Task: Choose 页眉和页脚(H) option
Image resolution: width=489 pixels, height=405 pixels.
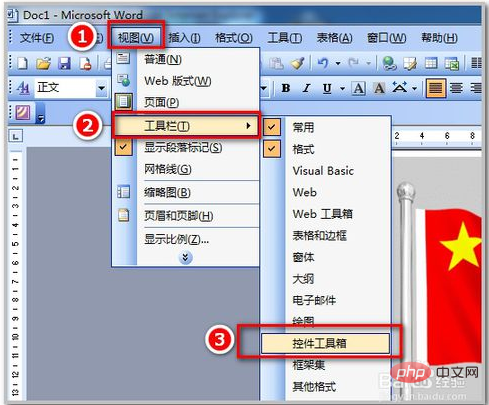Action: [186, 216]
